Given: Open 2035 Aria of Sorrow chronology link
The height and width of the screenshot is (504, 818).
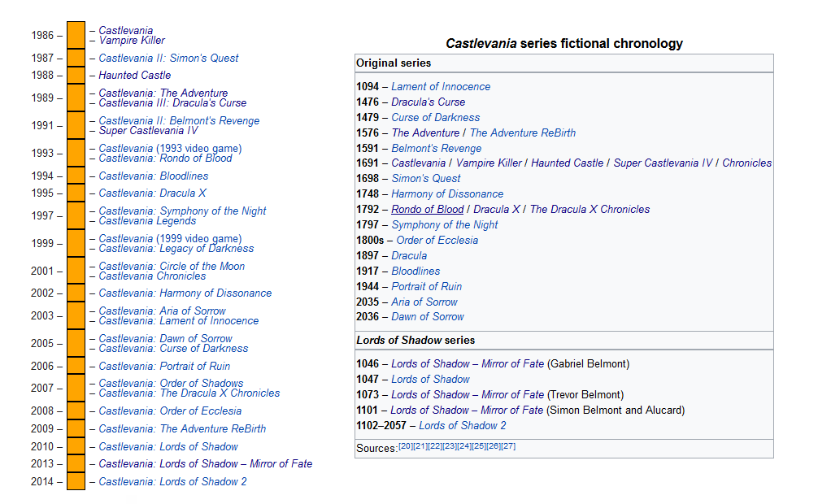Looking at the screenshot, I should pos(424,302).
